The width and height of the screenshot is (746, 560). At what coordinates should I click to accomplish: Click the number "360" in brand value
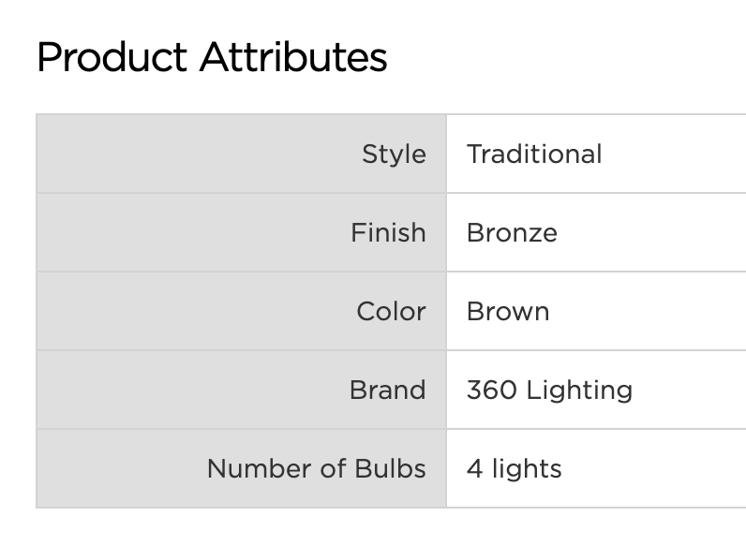coord(491,390)
